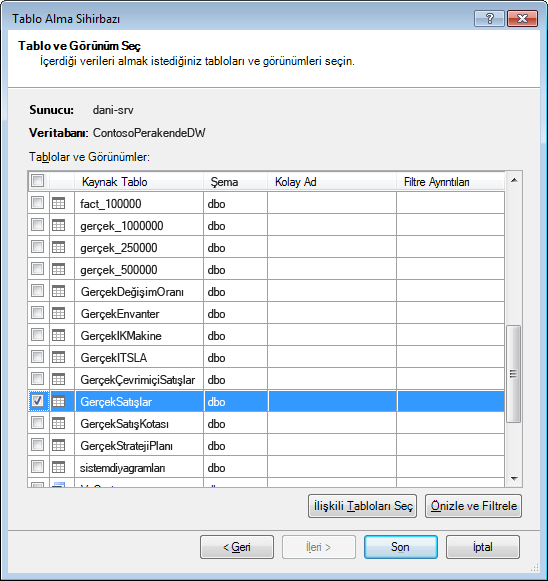
Task: Check the GerçekITSLA checkbox
Action: [37, 357]
